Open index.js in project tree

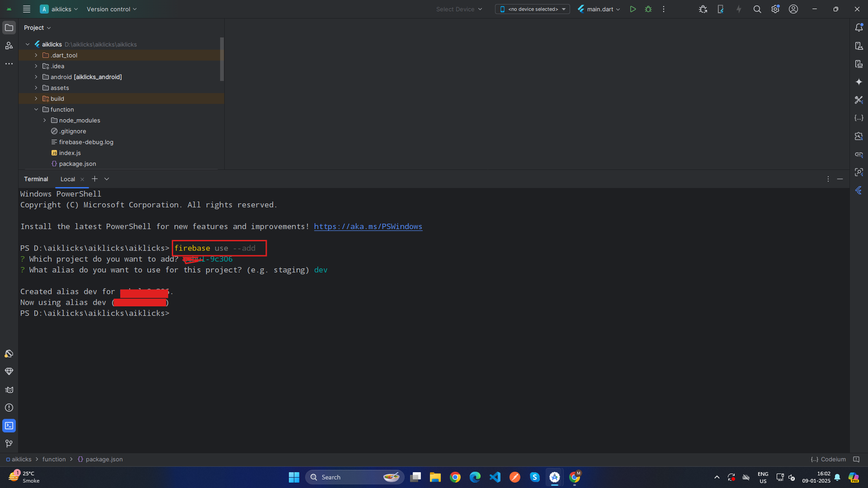[69, 153]
